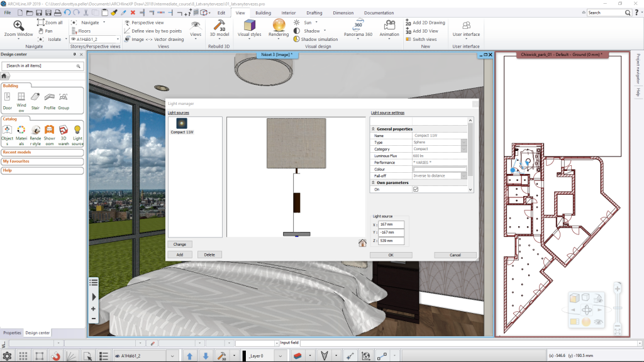The width and height of the screenshot is (644, 362).
Task: Click the blue down arrow storey button
Action: (206, 356)
